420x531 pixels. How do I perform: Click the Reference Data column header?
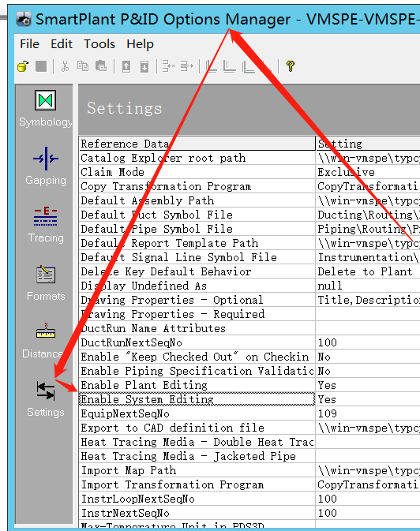[197, 144]
